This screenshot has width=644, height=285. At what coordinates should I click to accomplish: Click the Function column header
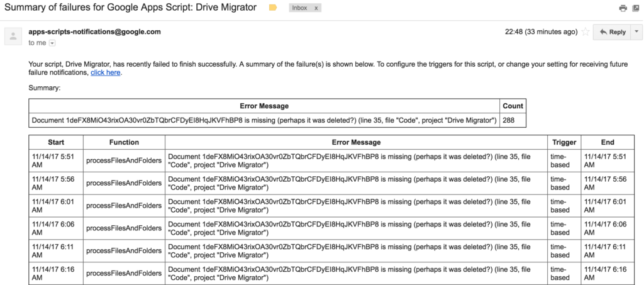pyautogui.click(x=123, y=143)
